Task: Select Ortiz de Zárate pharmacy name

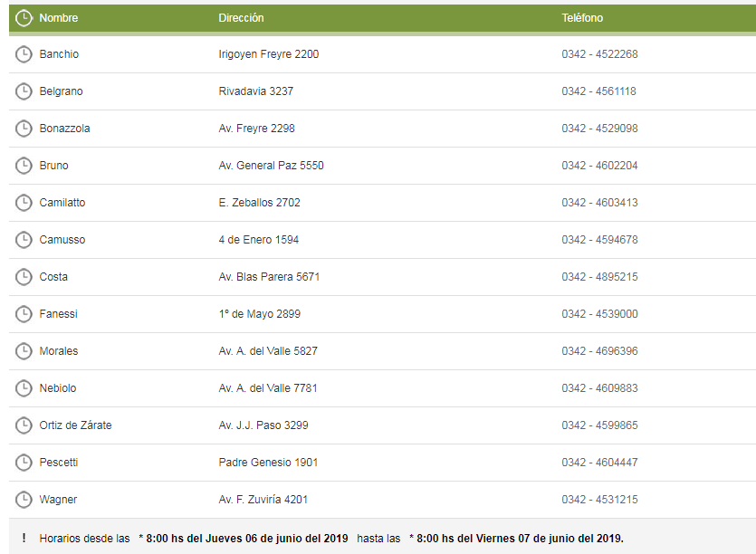Action: pos(76,425)
